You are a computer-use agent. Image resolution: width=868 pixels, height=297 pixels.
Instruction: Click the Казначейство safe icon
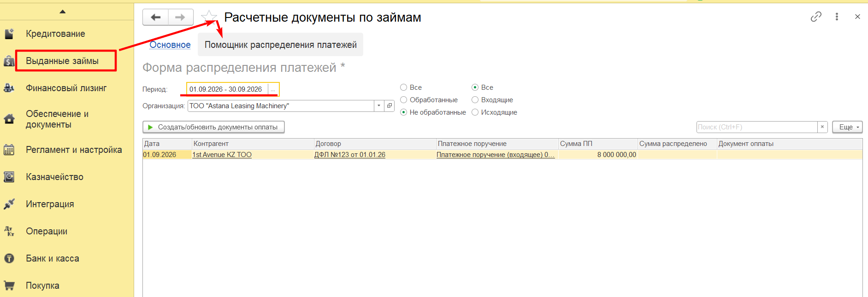(x=9, y=177)
